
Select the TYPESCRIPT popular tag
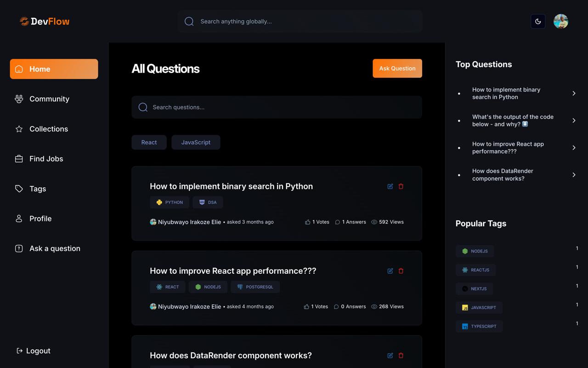click(479, 326)
